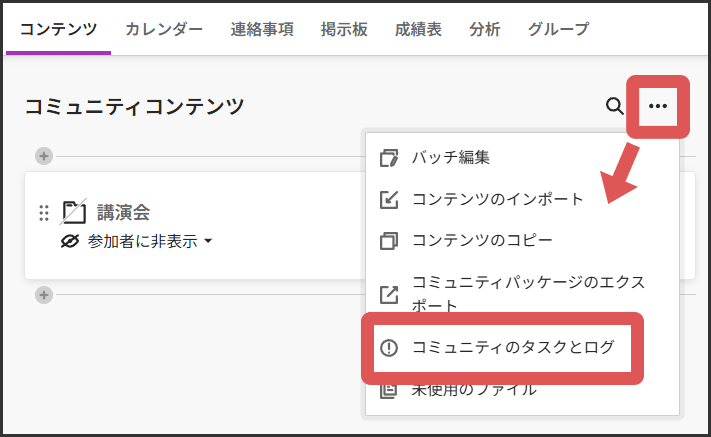Choose 未使用のファイル from the menu
The width and height of the screenshot is (711, 437).
coord(474,388)
